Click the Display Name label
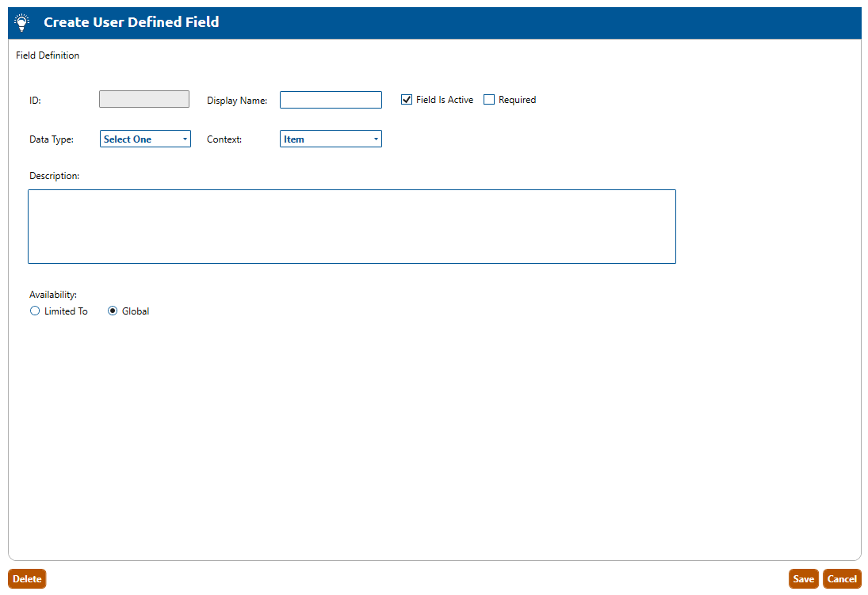 [237, 101]
